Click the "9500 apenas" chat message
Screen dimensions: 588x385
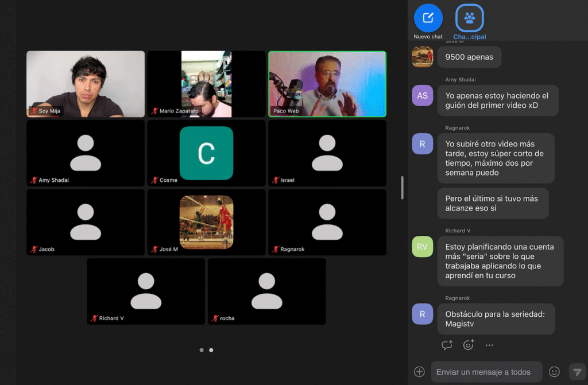click(469, 57)
